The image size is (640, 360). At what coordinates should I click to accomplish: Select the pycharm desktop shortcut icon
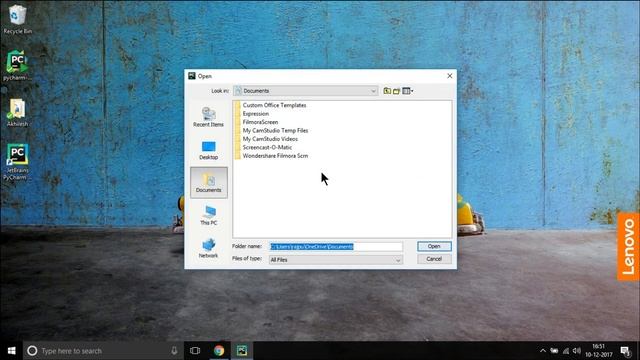(x=17, y=65)
